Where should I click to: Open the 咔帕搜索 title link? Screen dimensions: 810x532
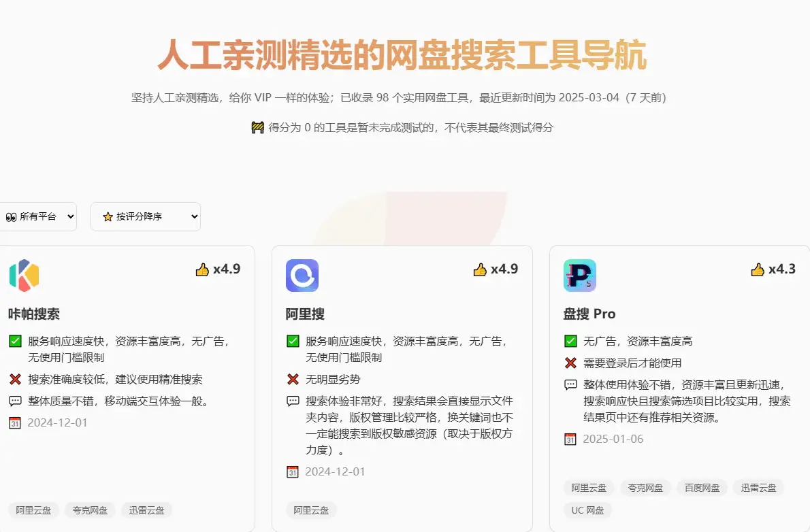point(34,314)
